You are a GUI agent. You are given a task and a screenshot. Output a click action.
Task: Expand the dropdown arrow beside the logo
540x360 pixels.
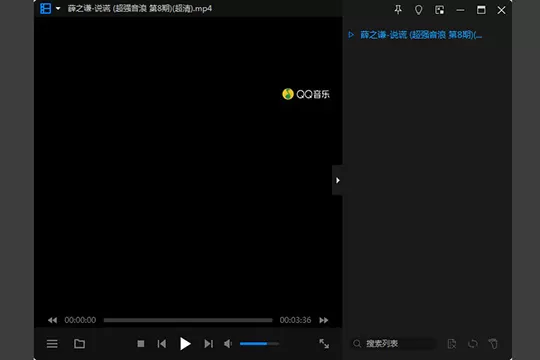[x=58, y=8]
